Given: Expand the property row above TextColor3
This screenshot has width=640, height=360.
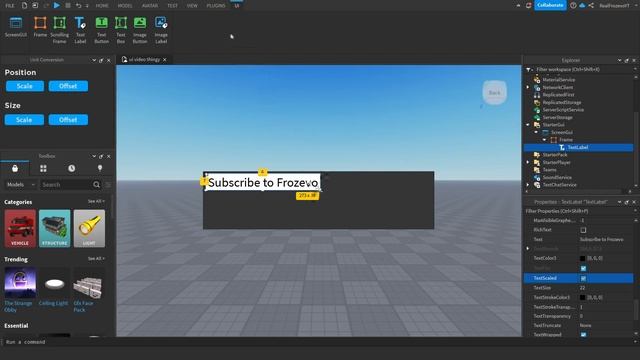Looking at the screenshot, I should tap(528, 248).
